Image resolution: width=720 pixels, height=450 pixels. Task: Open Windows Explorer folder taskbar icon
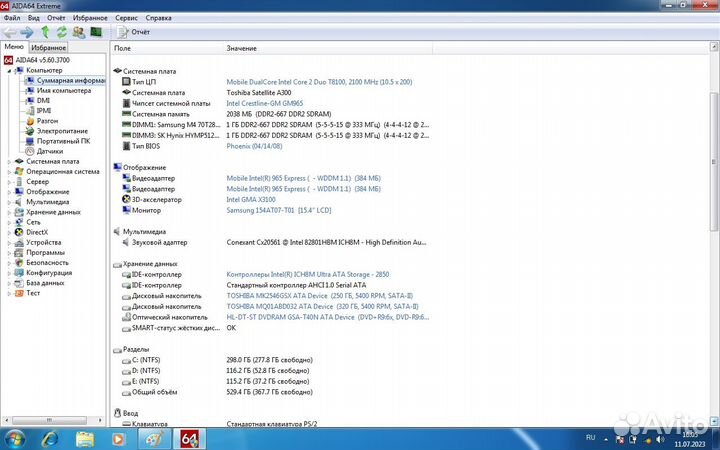click(x=84, y=439)
